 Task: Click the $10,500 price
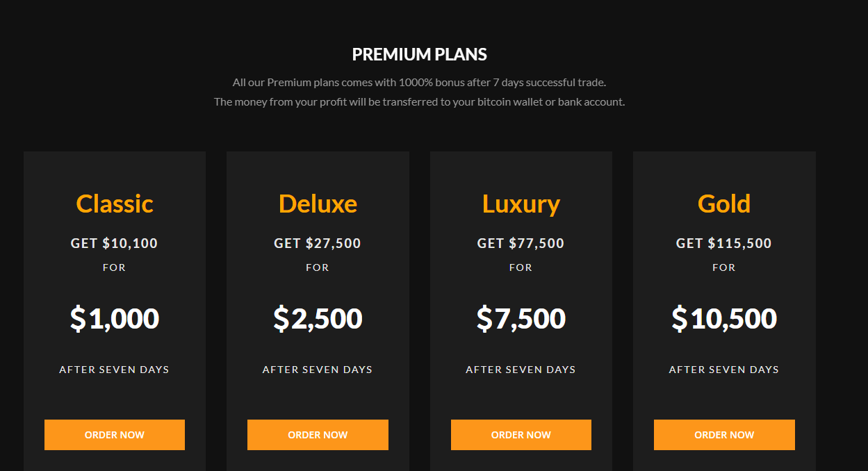click(724, 319)
